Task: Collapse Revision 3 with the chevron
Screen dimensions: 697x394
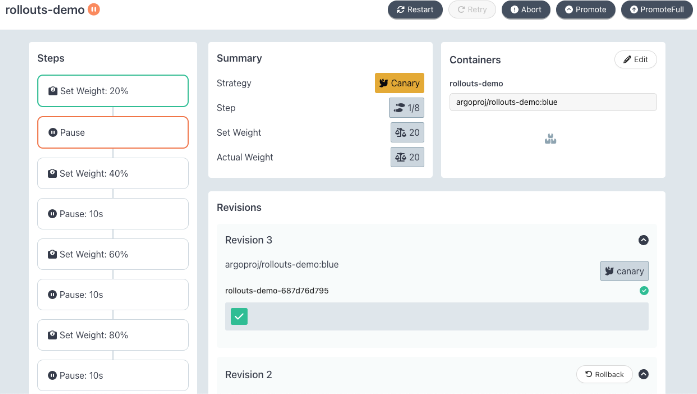Action: 643,240
